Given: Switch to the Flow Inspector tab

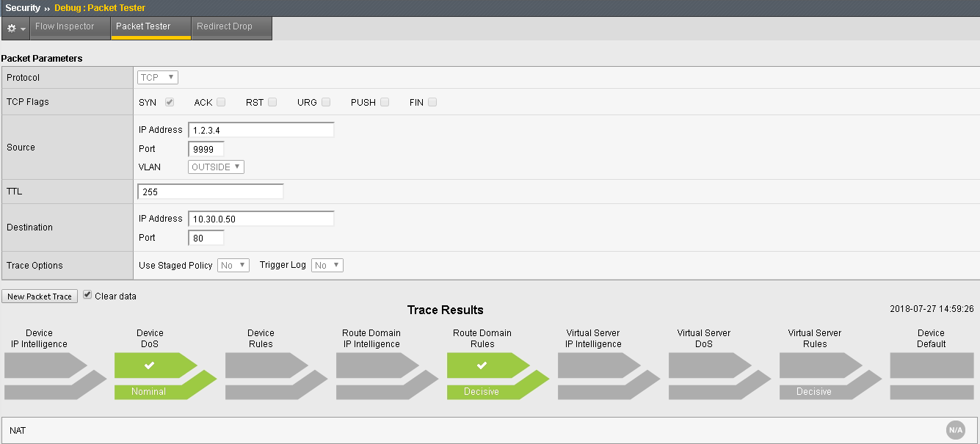Looking at the screenshot, I should tap(65, 27).
